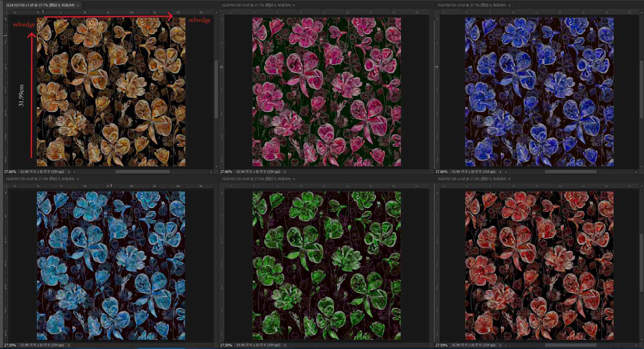Click the vertical scrollbar thumb in c1.tif window
Image resolution: width=644 pixels, height=349 pixels.
(x=216, y=89)
